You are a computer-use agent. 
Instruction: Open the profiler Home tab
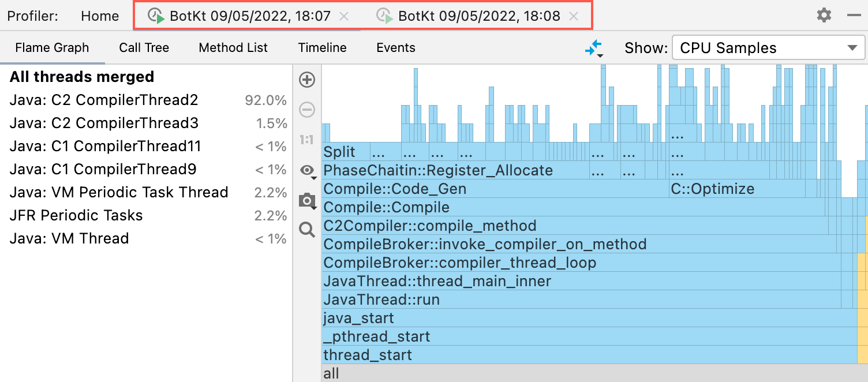point(100,16)
